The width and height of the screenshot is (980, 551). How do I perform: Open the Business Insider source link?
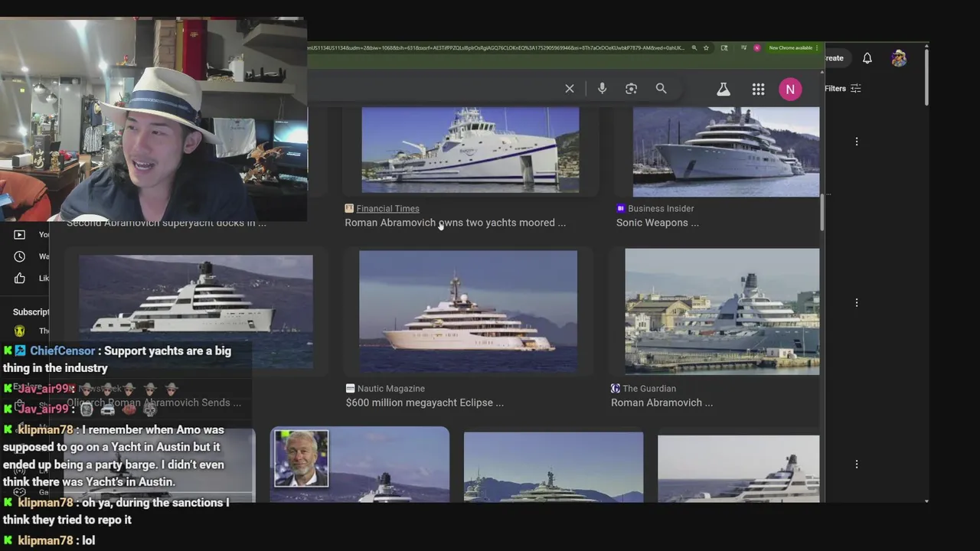coord(661,208)
